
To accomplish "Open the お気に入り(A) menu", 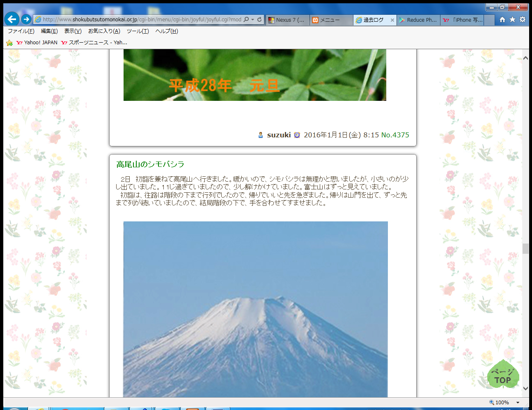I will [104, 31].
